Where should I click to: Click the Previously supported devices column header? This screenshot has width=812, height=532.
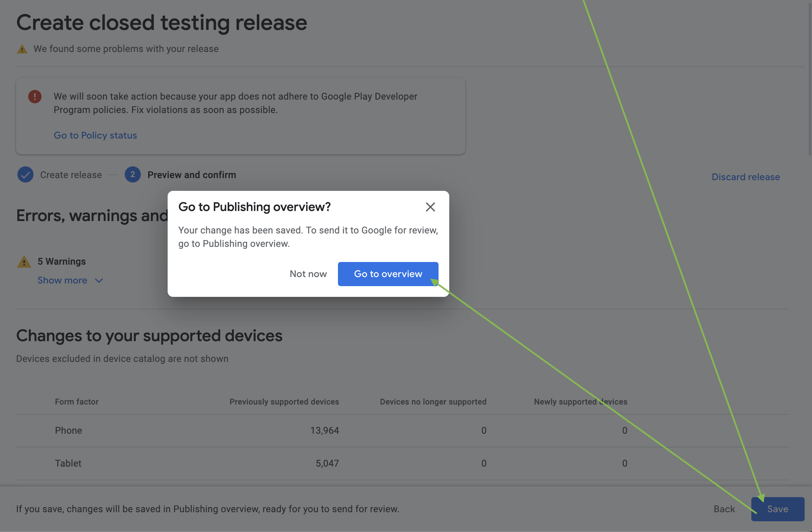point(284,402)
